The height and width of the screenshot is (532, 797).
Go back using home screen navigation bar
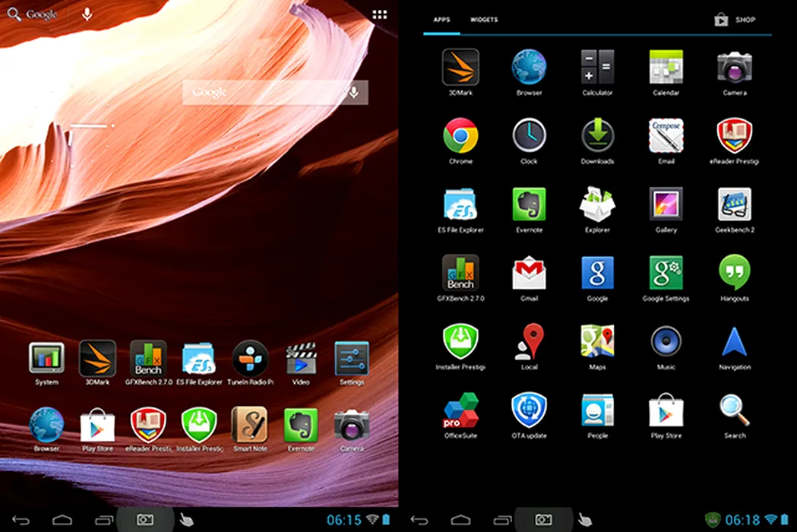pyautogui.click(x=21, y=520)
